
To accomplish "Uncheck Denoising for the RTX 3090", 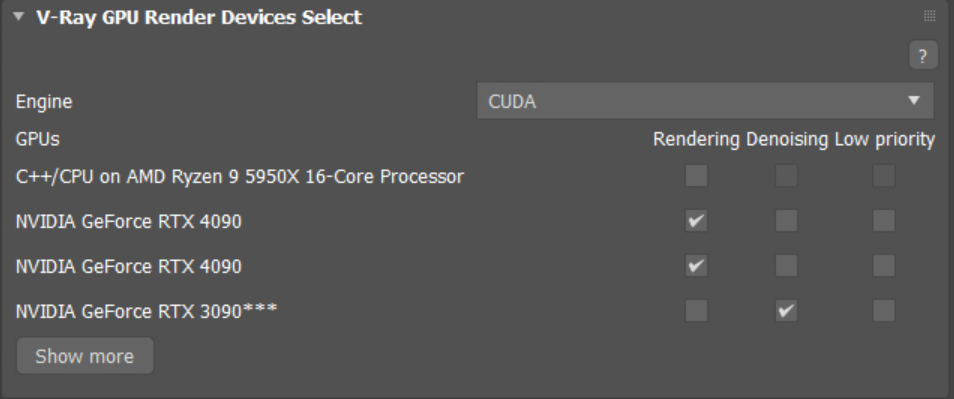I will 786,311.
